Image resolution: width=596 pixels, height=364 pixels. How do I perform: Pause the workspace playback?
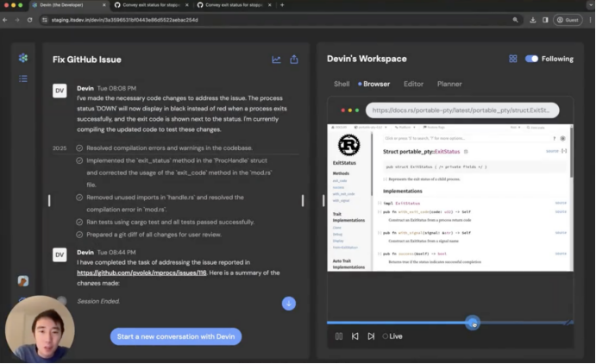tap(339, 336)
